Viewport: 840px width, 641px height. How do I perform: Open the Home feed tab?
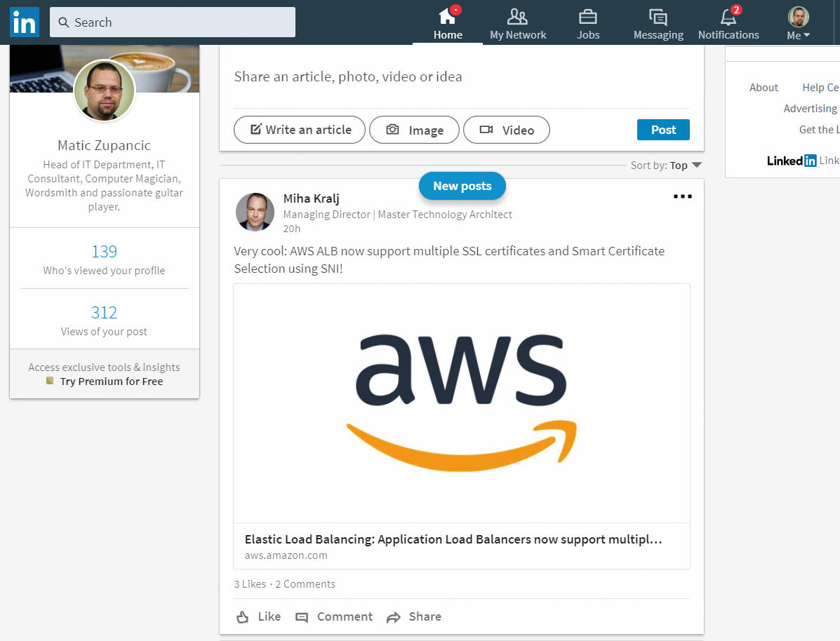(448, 24)
